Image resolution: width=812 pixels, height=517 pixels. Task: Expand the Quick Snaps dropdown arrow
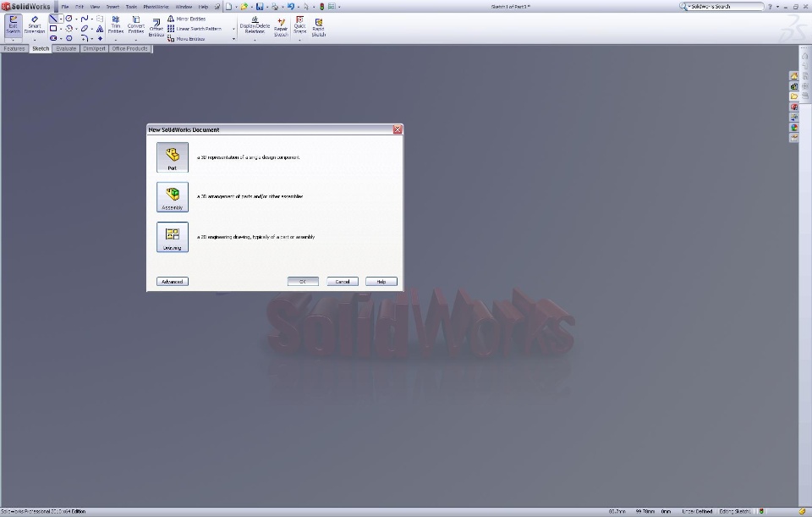coord(299,40)
